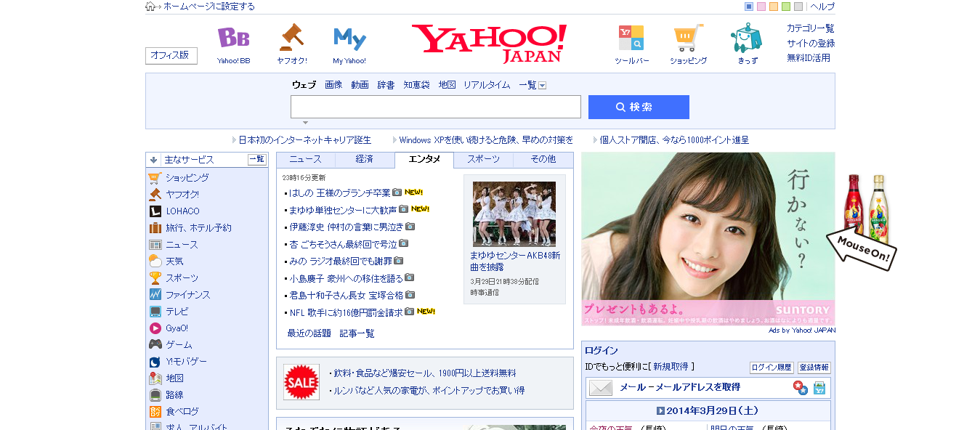
Task: Open the Yahoo! JAPAN logo
Action: [x=489, y=43]
